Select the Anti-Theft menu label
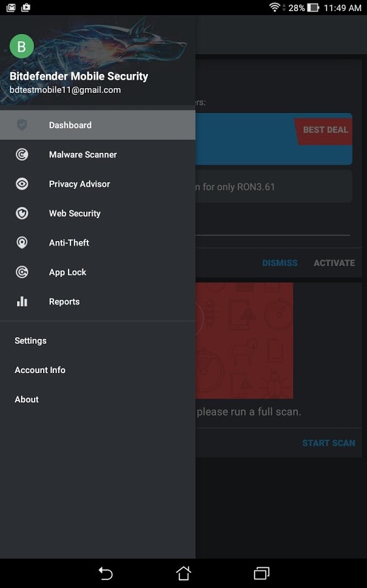Image resolution: width=367 pixels, height=588 pixels. tap(69, 242)
